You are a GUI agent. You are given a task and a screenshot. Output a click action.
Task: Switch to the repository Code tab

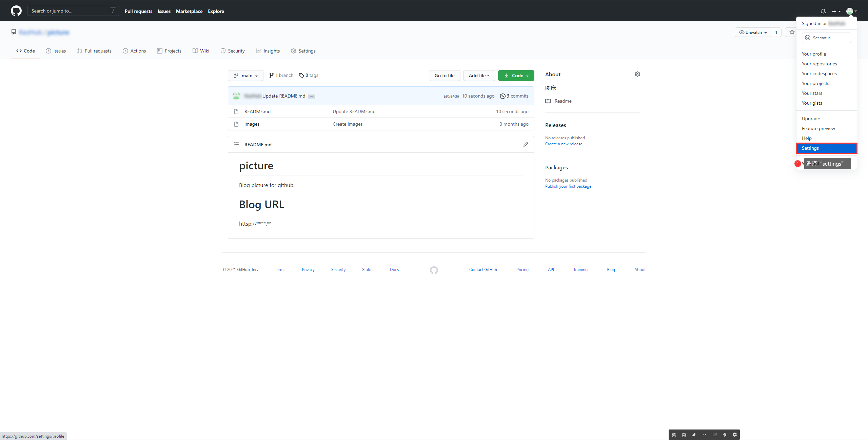click(x=25, y=51)
